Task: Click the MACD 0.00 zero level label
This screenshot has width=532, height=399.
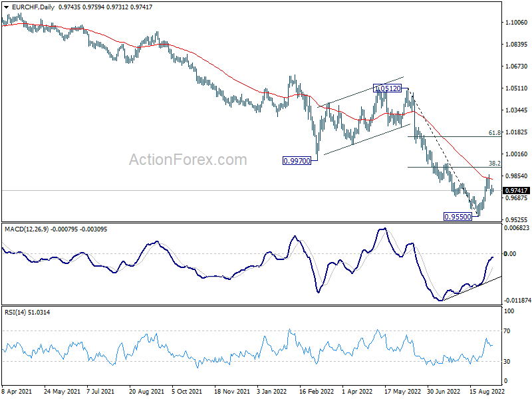Action: point(510,253)
